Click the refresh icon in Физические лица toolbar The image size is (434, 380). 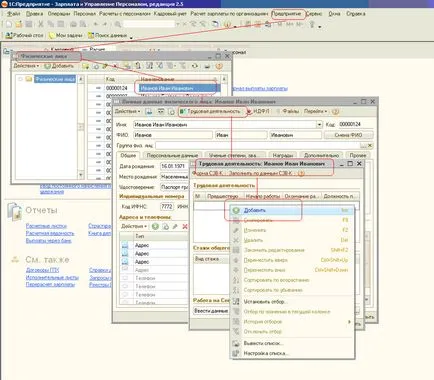[x=195, y=66]
